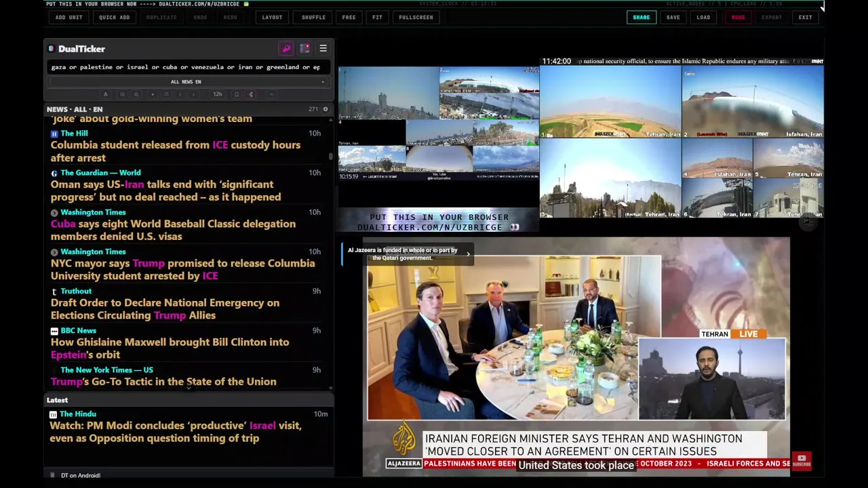Click the pink key icon in DualTicker header

tap(286, 49)
